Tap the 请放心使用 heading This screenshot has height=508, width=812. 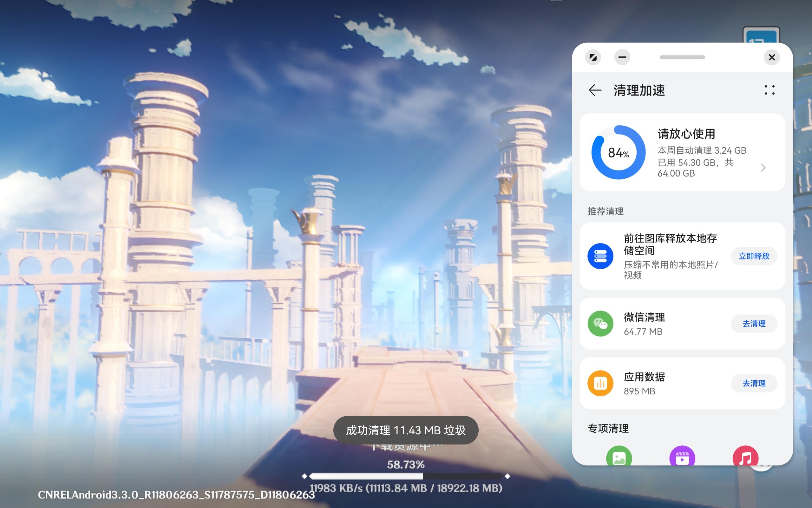point(686,134)
